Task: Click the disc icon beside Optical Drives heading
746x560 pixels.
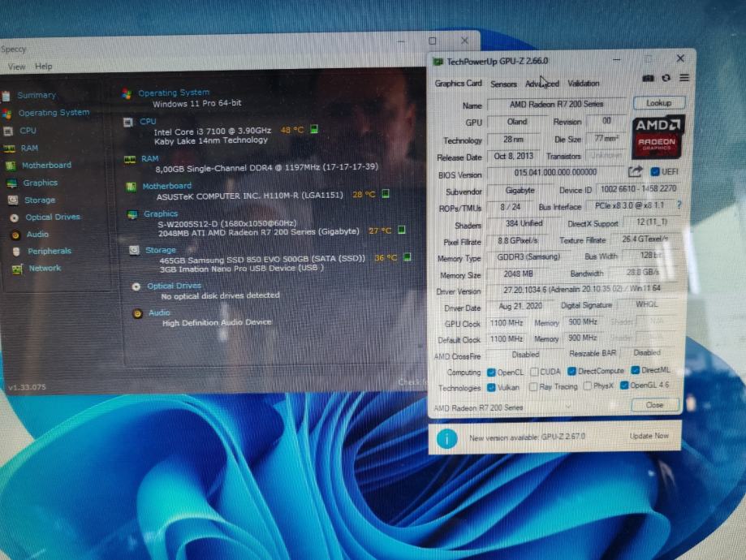Action: tap(136, 286)
